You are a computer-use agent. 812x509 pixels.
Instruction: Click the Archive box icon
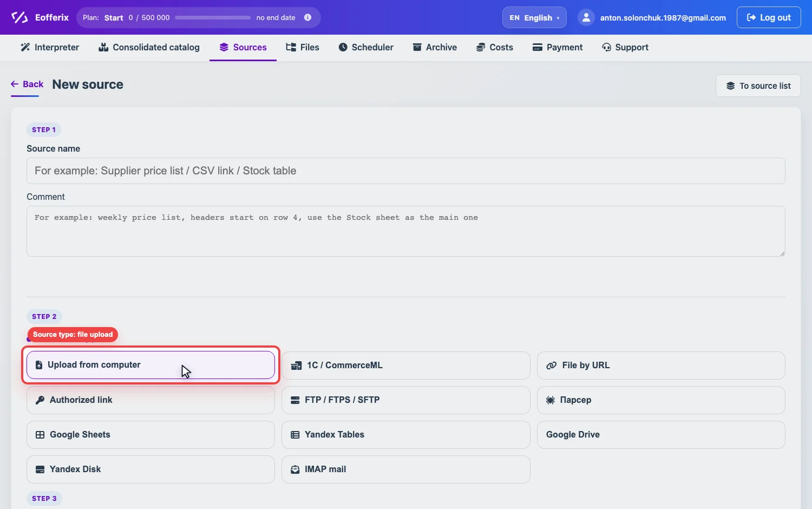pyautogui.click(x=417, y=47)
